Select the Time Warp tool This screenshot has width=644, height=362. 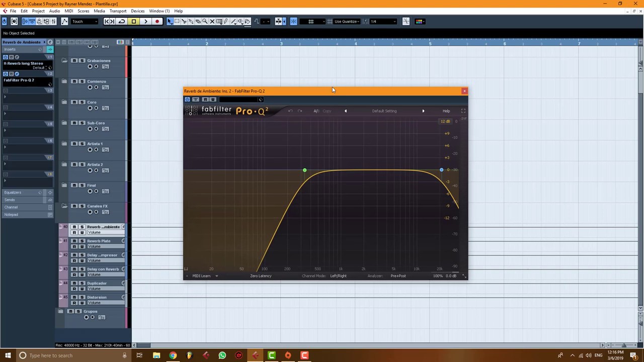pyautogui.click(x=219, y=21)
